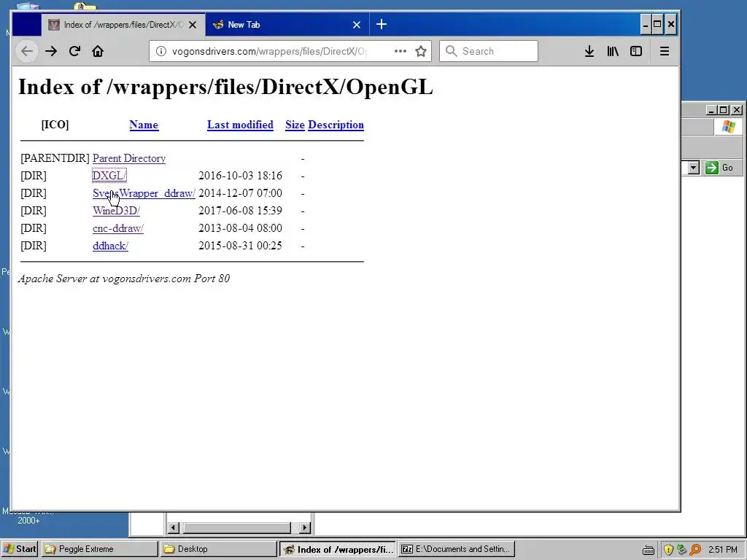Close the Index of /wrappers tab
The image size is (747, 560).
tap(193, 25)
